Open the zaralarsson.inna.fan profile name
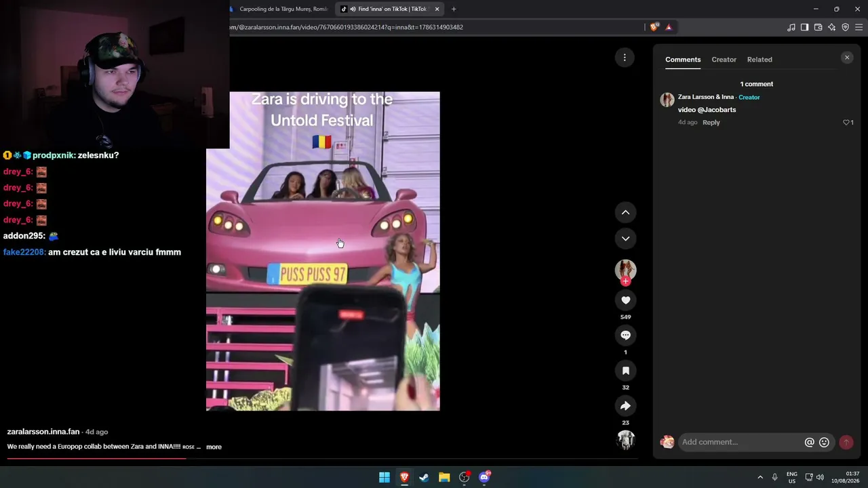 43,432
